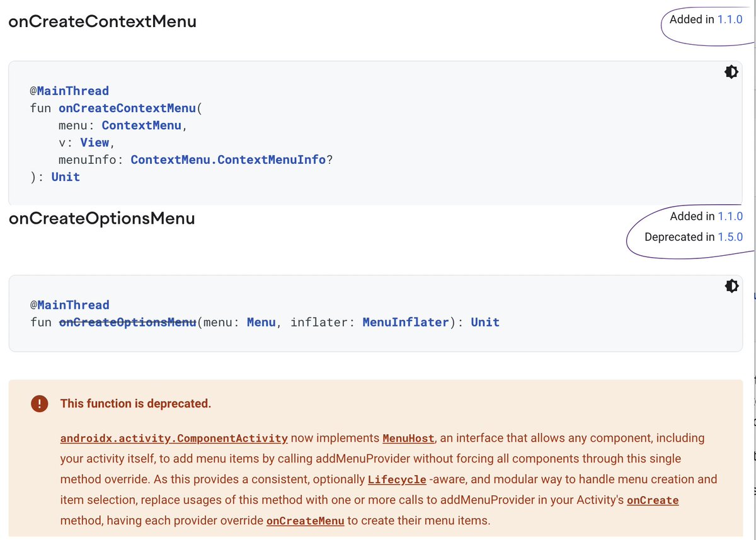
Task: Click the onCreateOptionsMenu section heading
Action: coord(101,219)
